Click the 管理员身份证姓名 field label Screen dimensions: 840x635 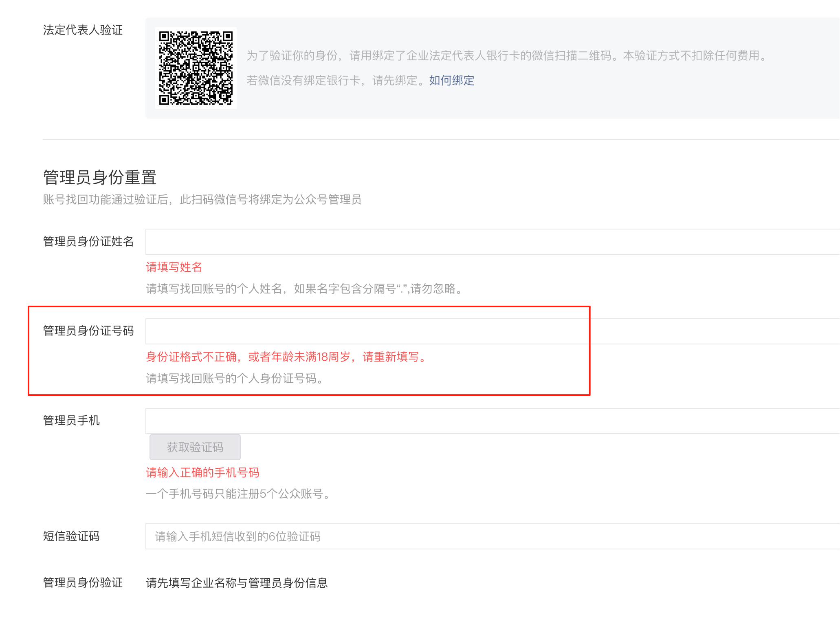(88, 241)
